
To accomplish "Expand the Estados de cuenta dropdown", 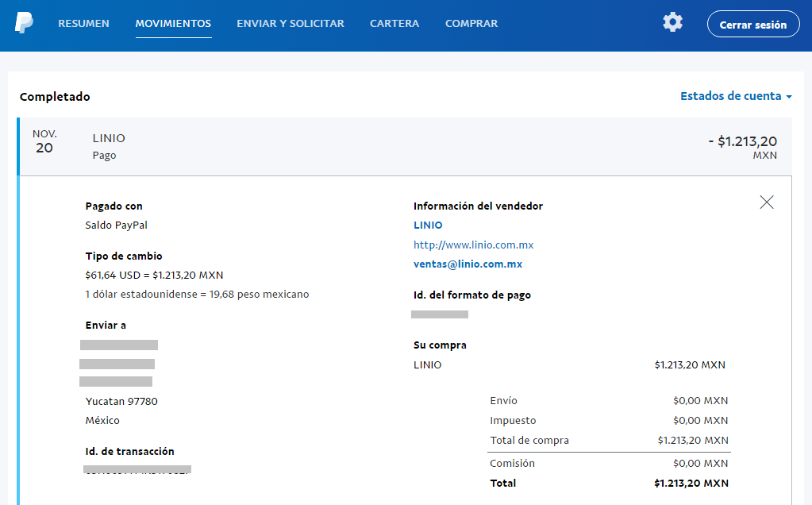I will point(736,96).
